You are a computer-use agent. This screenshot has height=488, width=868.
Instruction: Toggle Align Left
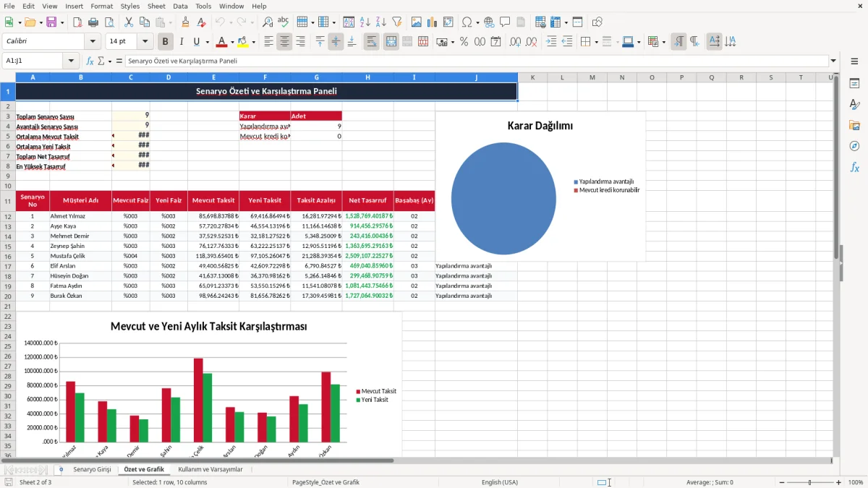coord(268,42)
